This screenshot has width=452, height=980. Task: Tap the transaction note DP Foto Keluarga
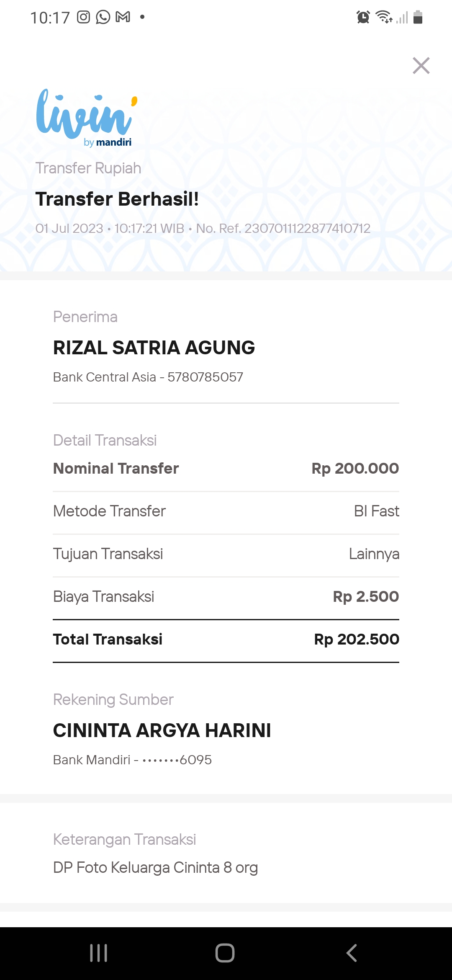pos(155,867)
